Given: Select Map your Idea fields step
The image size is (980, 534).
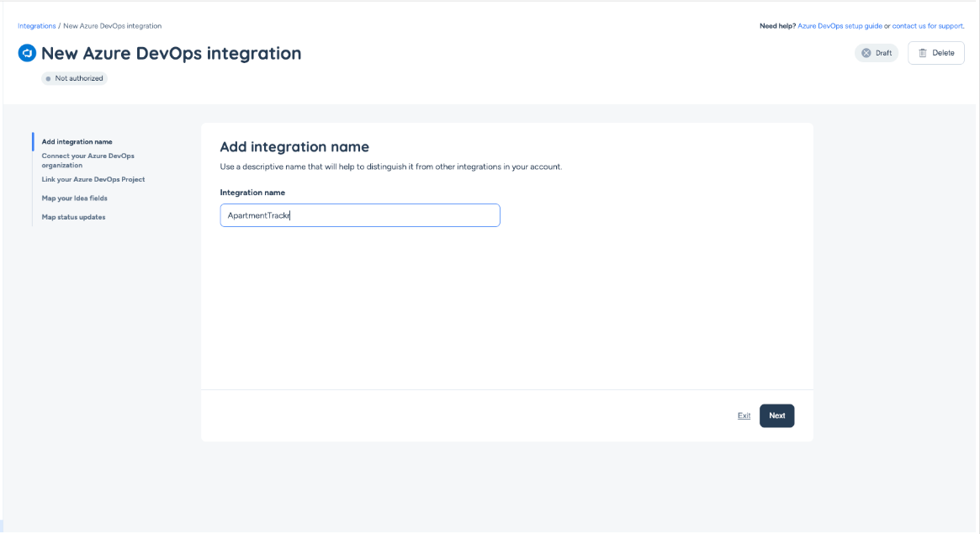Looking at the screenshot, I should click(x=74, y=198).
